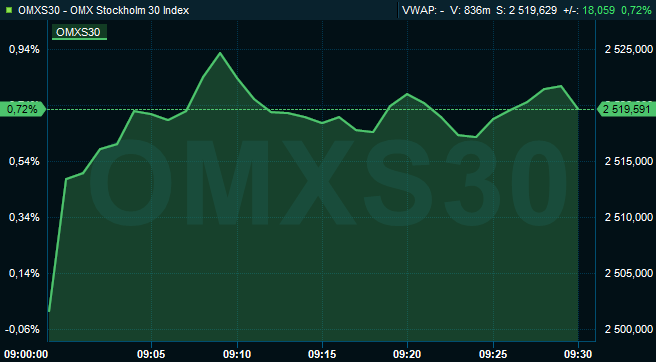
Task: Click the 0,54% percentage axis label
Action: click(x=24, y=161)
